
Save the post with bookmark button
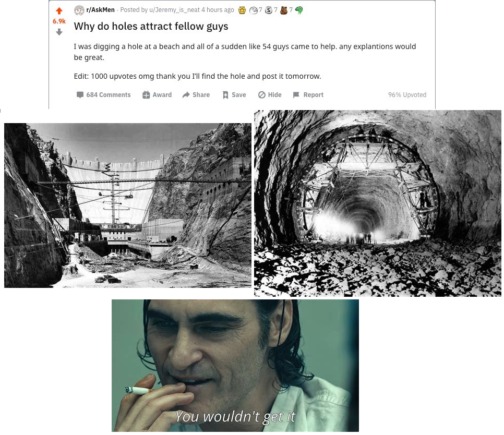pos(234,95)
